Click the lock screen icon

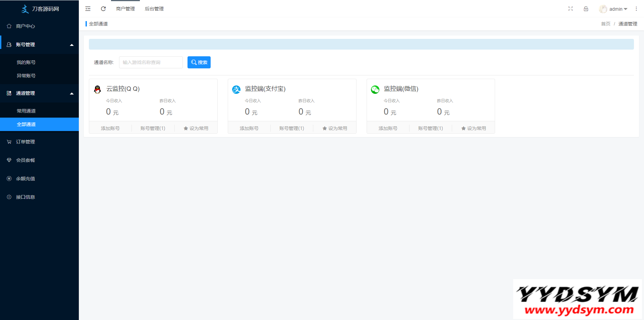click(586, 9)
